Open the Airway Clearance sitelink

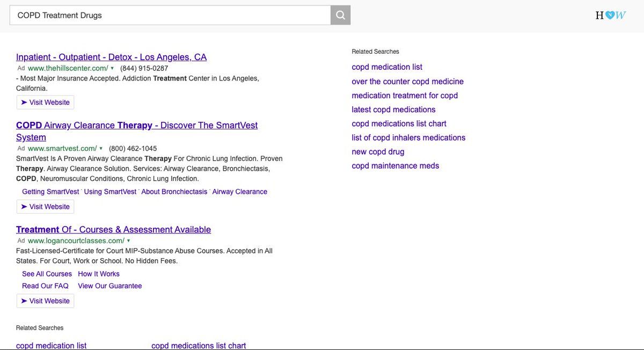point(240,192)
